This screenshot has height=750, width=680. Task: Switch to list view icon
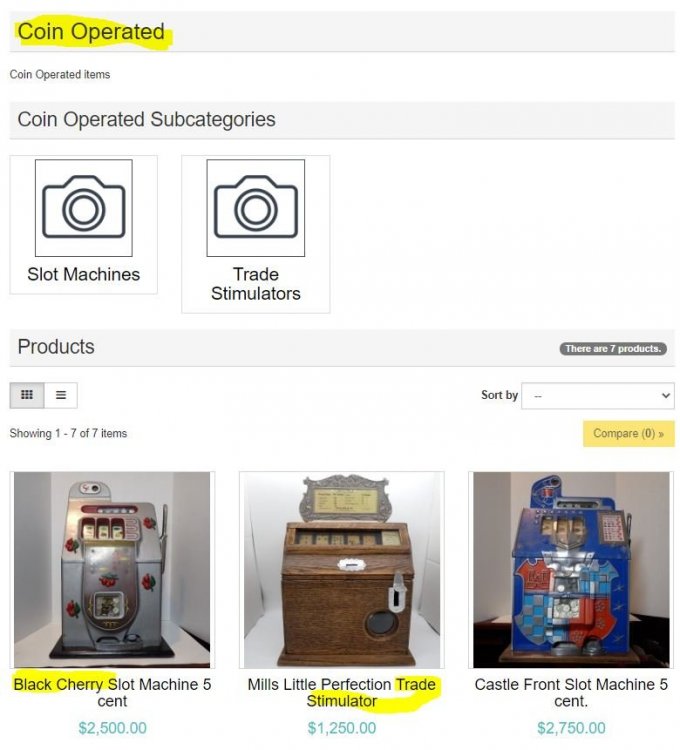(x=61, y=395)
